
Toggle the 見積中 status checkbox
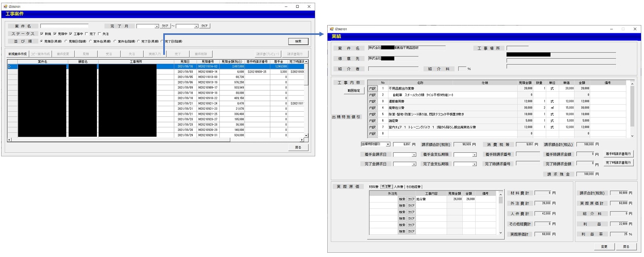click(x=55, y=34)
